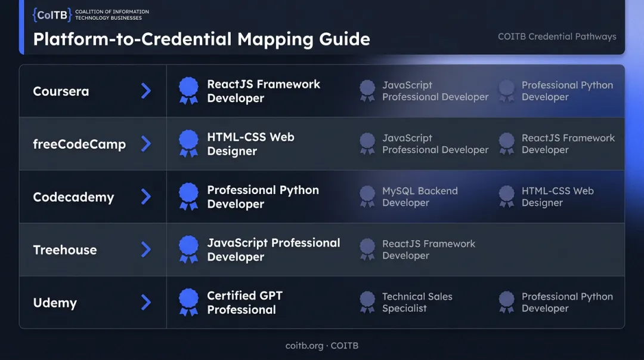Click 'JavaScript Professional Developer' text in freeCodeCamp row

coord(435,144)
